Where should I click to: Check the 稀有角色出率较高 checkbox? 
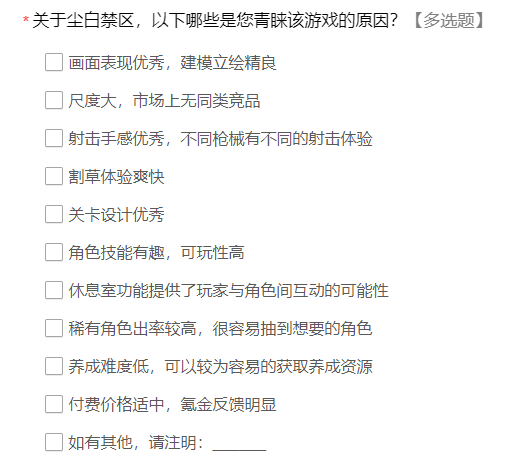54,328
